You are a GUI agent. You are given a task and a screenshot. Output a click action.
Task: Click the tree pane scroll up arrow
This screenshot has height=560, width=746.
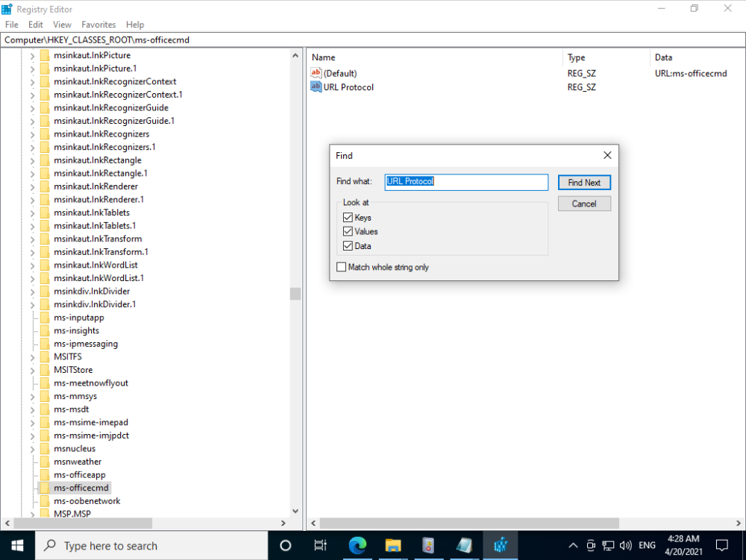(295, 56)
